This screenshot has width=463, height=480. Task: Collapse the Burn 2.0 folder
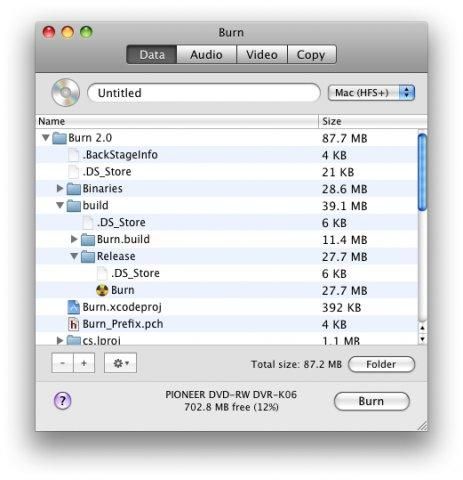tap(46, 137)
